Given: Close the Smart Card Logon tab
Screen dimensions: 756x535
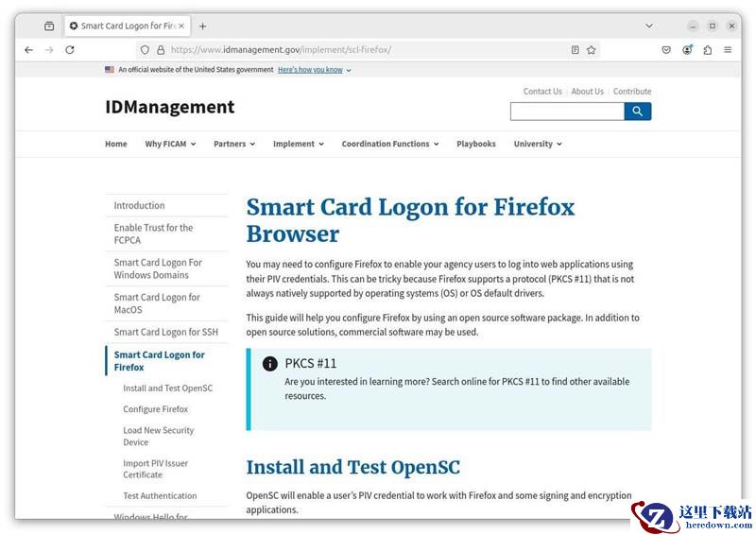Looking at the screenshot, I should (181, 26).
